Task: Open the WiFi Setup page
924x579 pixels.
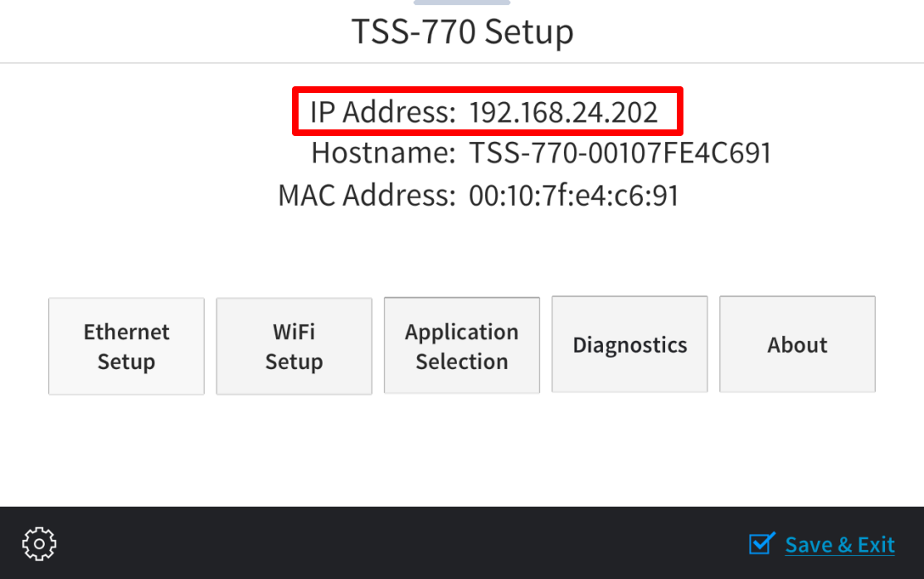Action: (294, 346)
